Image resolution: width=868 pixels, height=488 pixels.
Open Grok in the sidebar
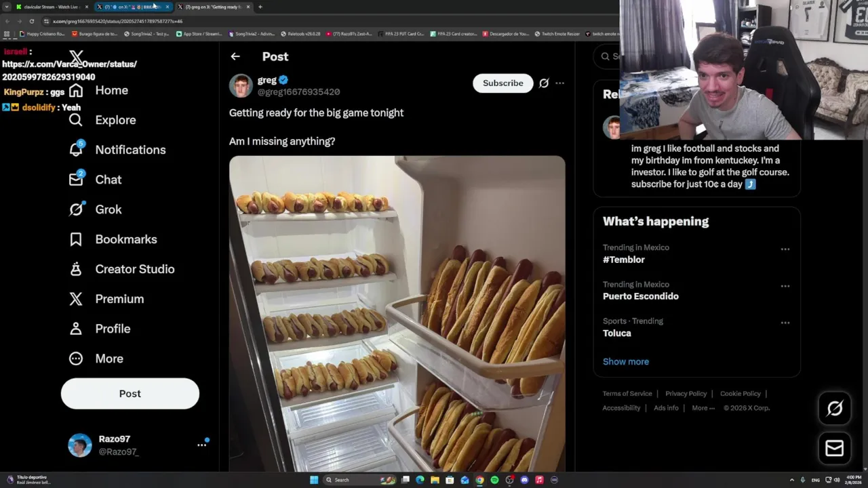(x=95, y=209)
